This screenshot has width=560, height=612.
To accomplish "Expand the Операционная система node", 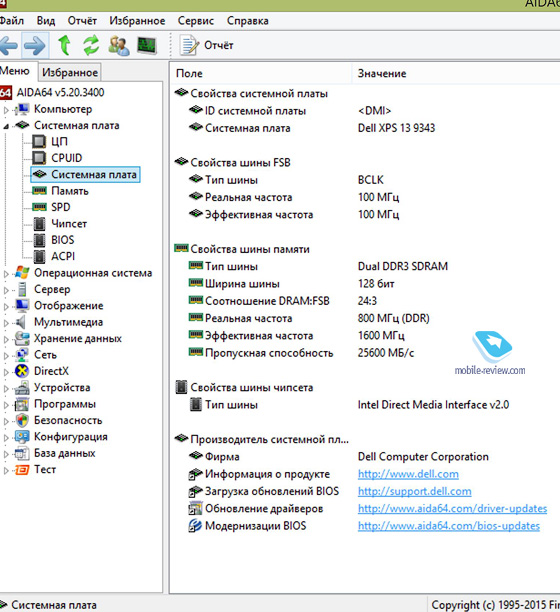I will [6, 274].
